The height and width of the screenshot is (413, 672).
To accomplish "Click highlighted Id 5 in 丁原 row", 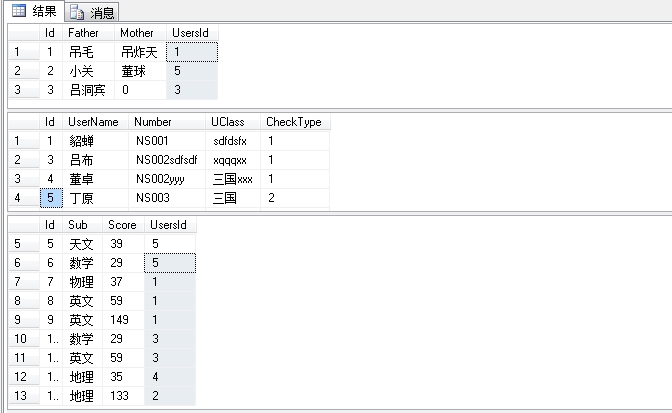I will pos(51,198).
